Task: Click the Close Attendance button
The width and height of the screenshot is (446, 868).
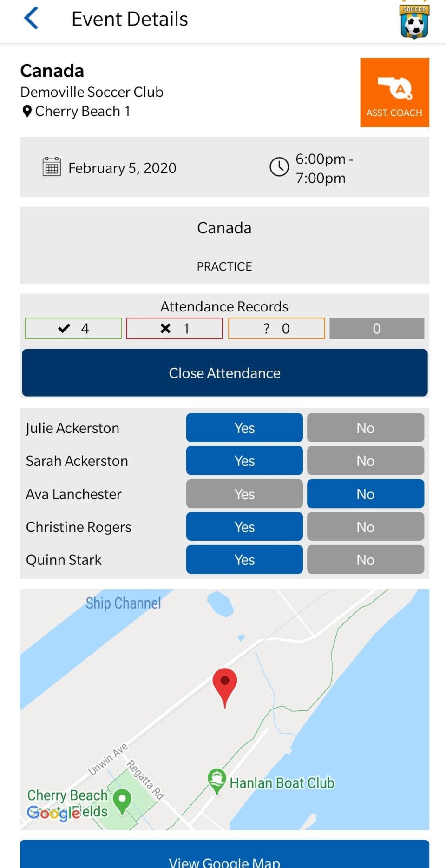Action: [225, 373]
